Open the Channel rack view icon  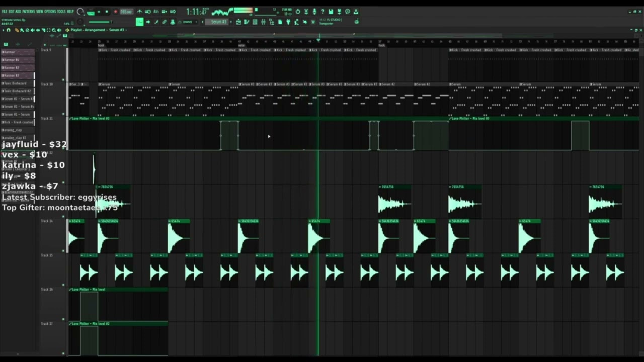[x=255, y=22]
